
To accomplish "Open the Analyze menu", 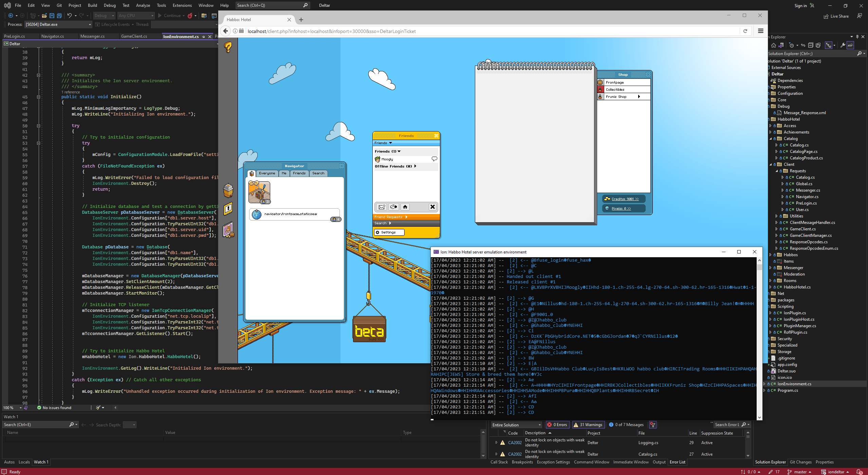I will (x=143, y=5).
